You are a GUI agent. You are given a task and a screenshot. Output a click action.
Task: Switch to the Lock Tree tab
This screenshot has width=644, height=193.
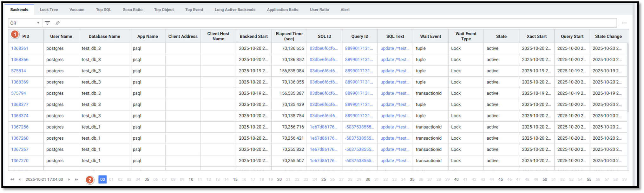click(49, 10)
